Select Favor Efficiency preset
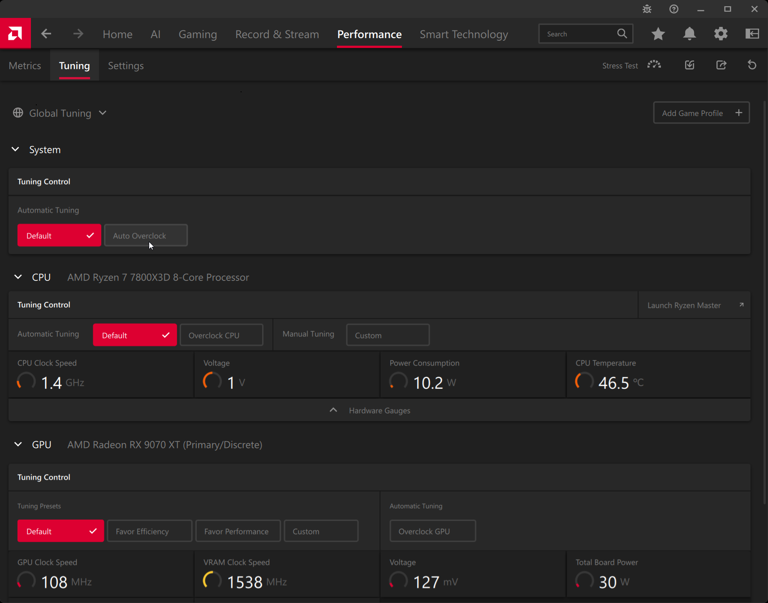The width and height of the screenshot is (768, 603). click(149, 531)
